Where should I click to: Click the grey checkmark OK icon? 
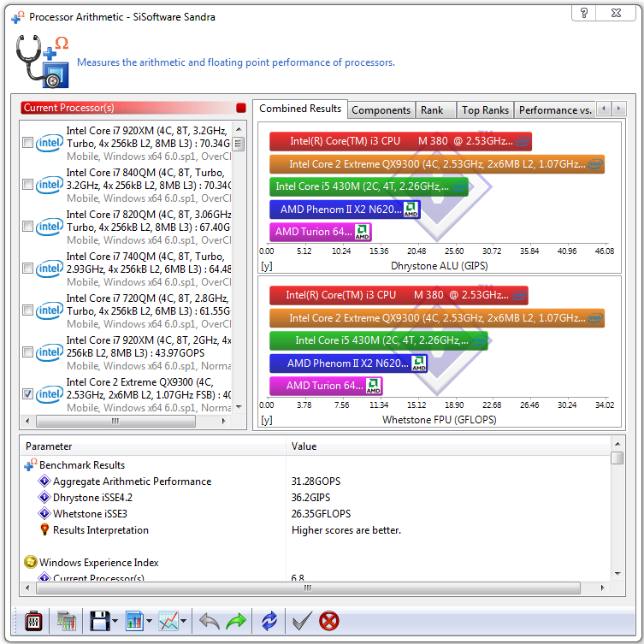click(303, 621)
